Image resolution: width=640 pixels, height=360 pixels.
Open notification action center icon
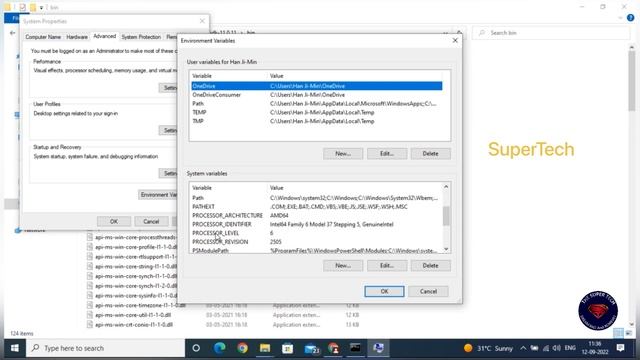tap(620, 348)
